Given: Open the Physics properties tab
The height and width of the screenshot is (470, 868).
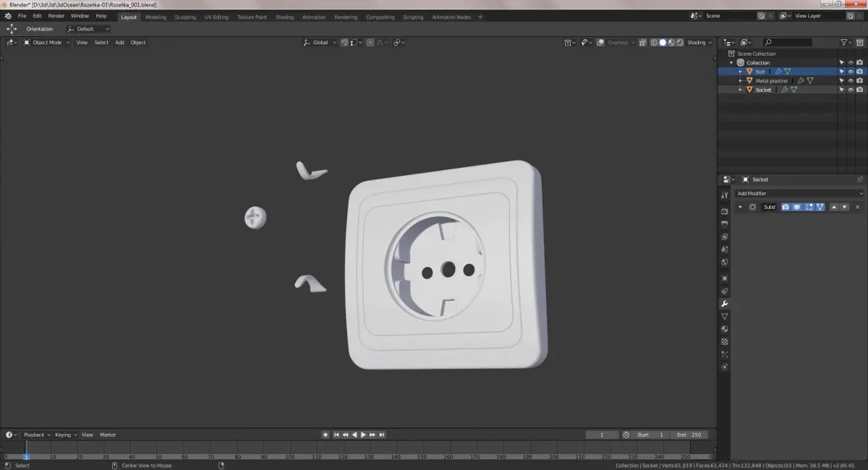Looking at the screenshot, I should [724, 367].
